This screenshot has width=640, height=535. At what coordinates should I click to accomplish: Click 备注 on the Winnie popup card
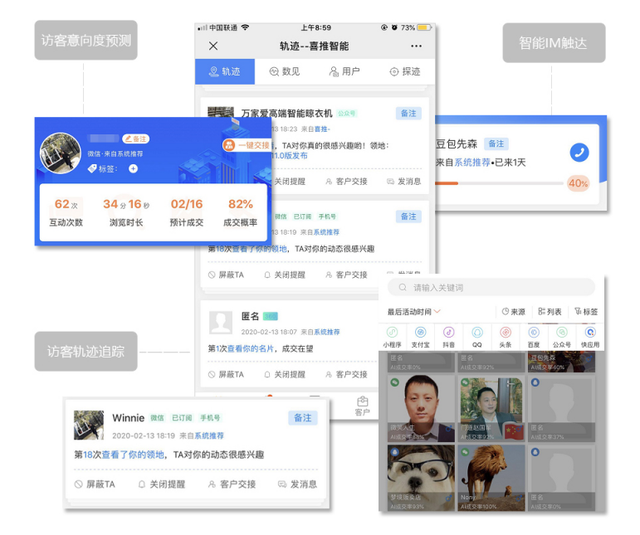pos(303,418)
